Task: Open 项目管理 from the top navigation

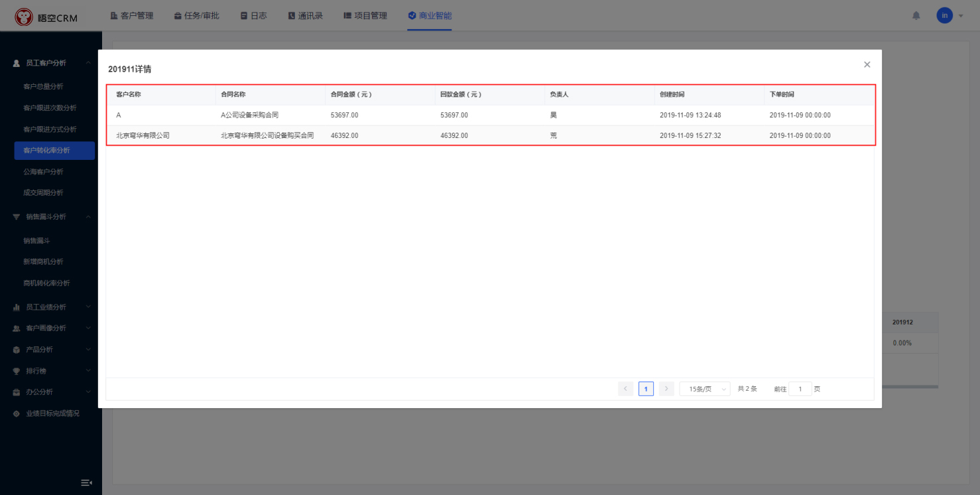Action: (365, 15)
